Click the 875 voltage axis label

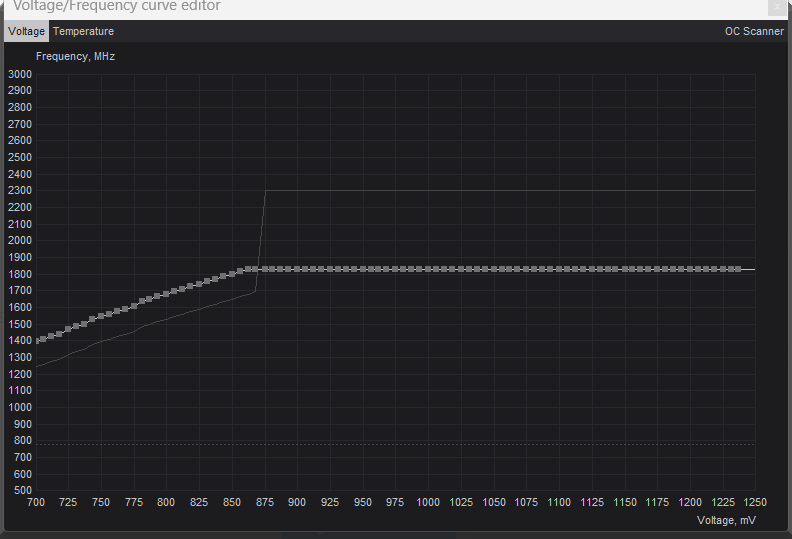(265, 503)
